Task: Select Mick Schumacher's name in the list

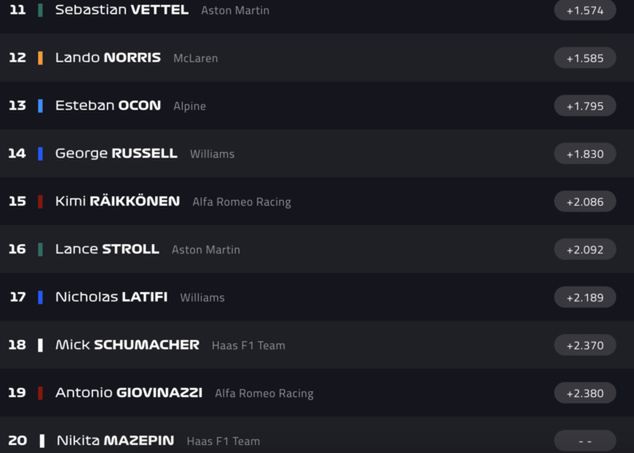Action: click(x=127, y=345)
